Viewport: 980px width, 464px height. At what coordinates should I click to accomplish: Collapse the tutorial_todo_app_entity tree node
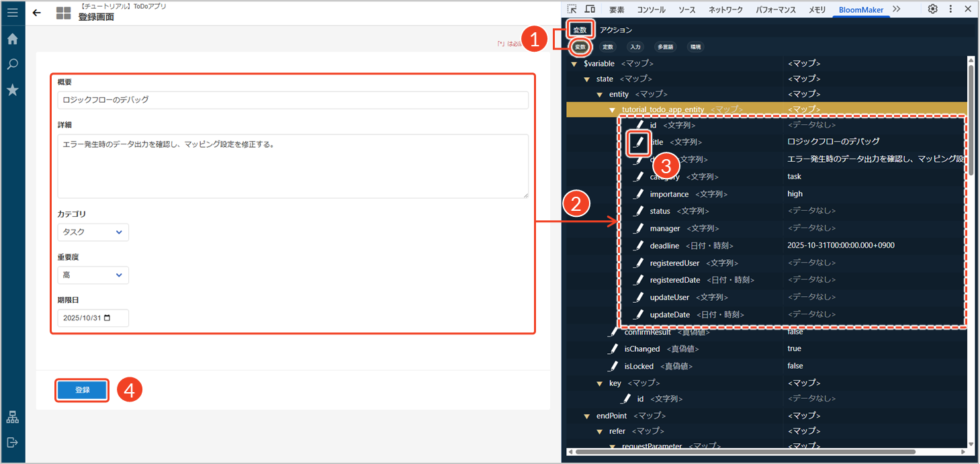click(612, 109)
